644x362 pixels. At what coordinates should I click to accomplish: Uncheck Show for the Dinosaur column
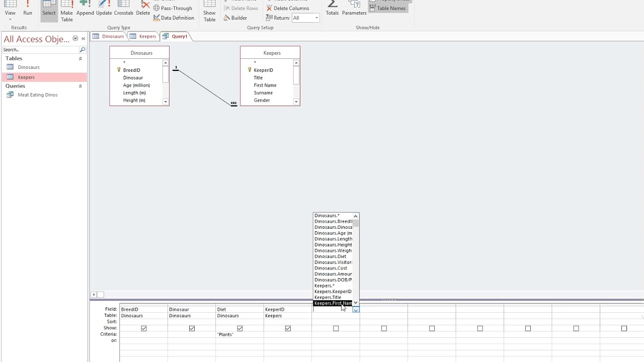(192, 328)
